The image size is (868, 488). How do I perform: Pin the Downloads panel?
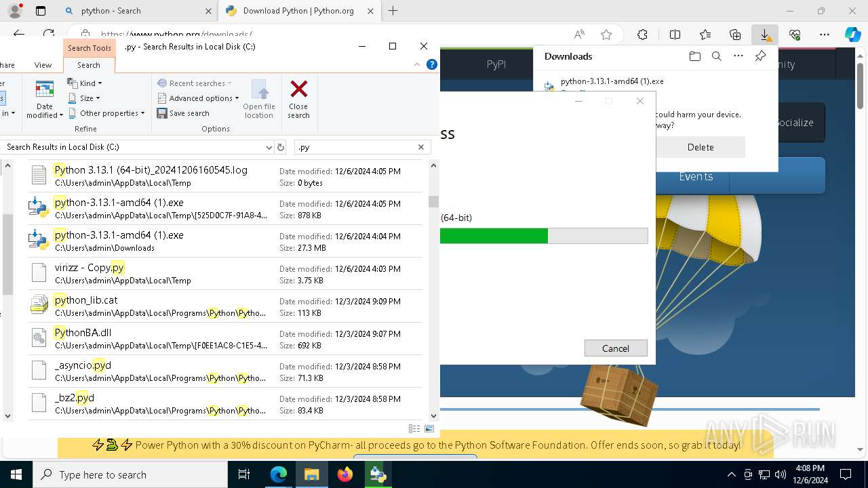coord(760,56)
